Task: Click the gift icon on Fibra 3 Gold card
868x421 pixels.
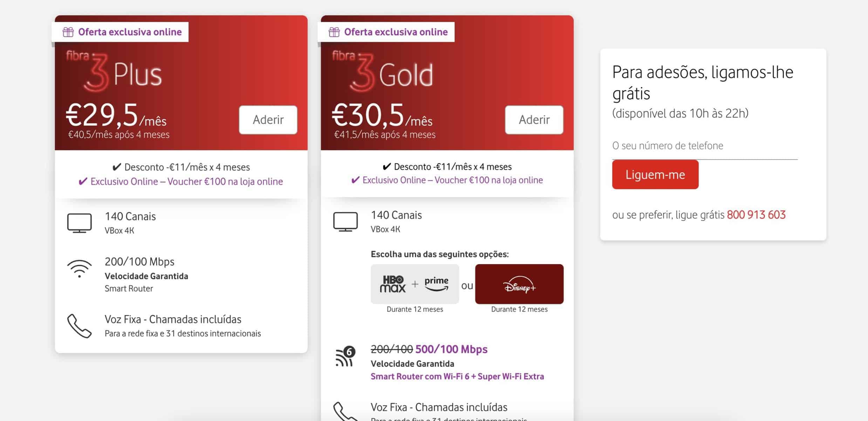Action: (x=334, y=32)
